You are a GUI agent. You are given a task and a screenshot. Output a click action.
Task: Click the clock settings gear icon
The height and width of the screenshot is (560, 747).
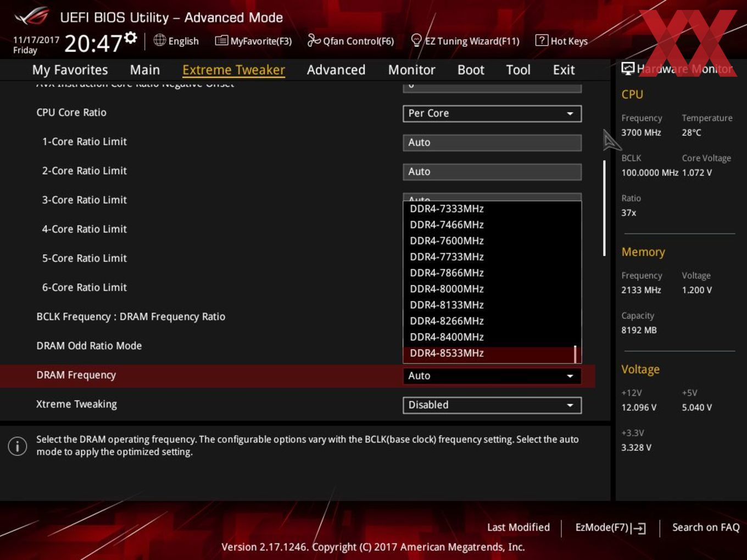click(131, 37)
